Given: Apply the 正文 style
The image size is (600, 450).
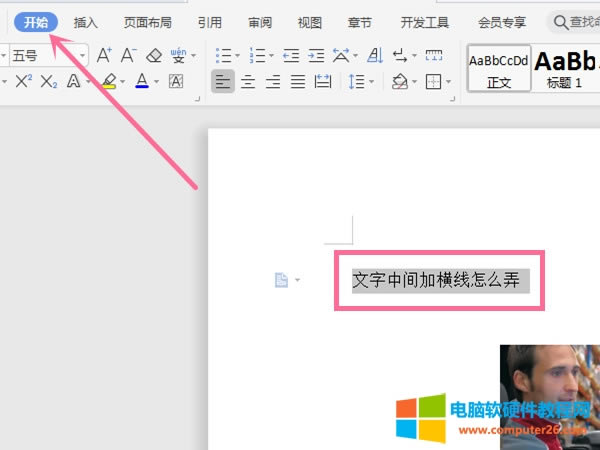Looking at the screenshot, I should point(499,68).
